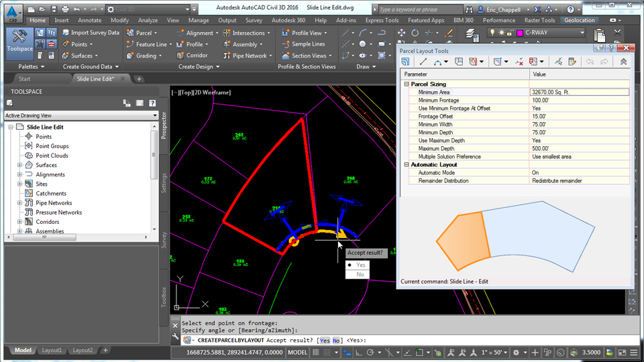Click Create Parcel from Objects icon in Parcel Layout Tools
This screenshot has height=362, width=644.
coord(406,62)
